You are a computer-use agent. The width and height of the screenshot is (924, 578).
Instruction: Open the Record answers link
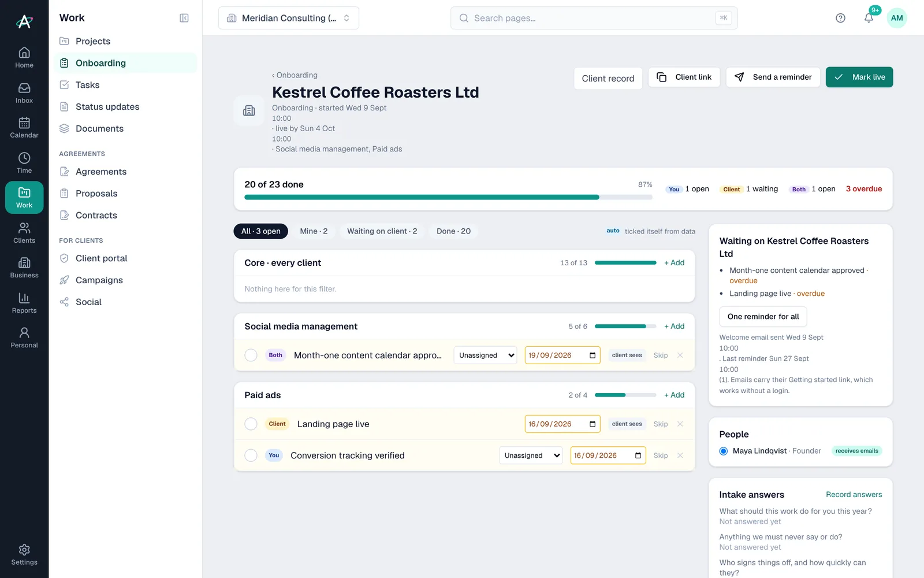(x=854, y=494)
